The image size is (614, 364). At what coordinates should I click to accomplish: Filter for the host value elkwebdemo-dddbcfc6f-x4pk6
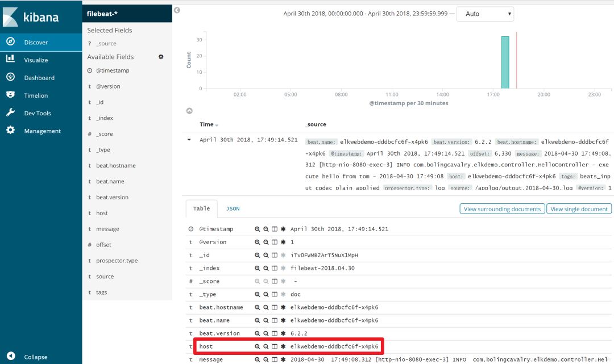pos(257,346)
